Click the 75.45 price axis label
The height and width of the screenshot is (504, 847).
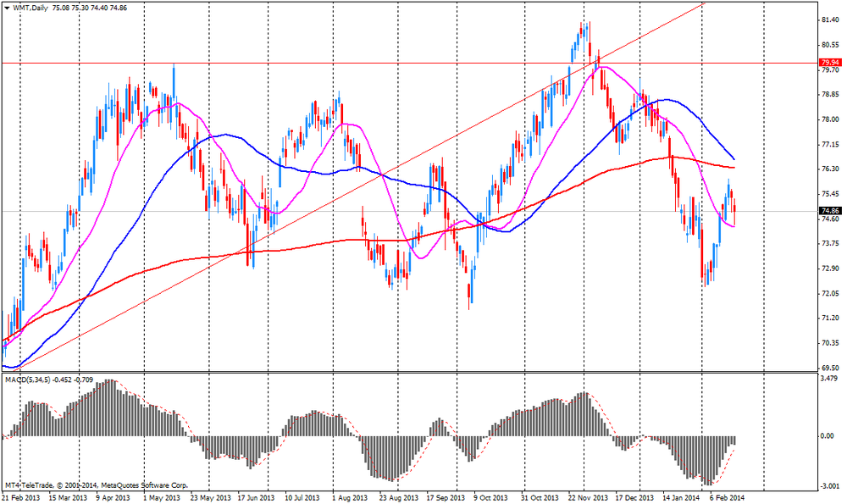[x=829, y=194]
